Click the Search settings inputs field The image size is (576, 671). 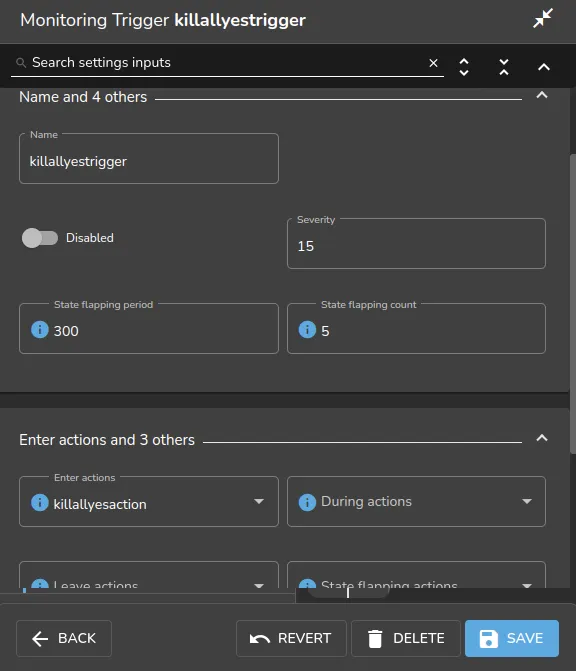click(x=227, y=63)
